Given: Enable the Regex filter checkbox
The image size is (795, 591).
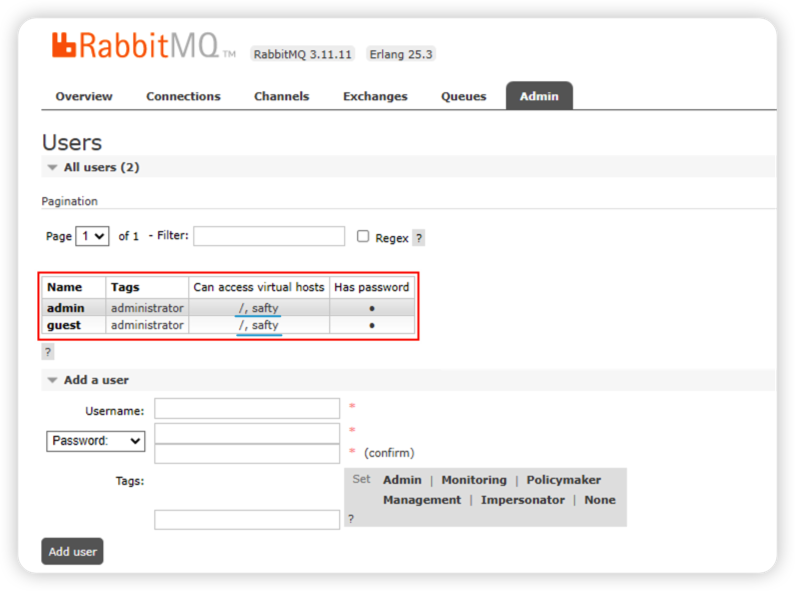Looking at the screenshot, I should pos(363,236).
